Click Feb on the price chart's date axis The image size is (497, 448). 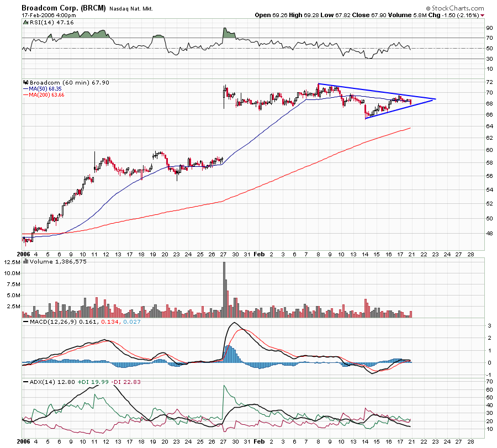click(x=259, y=254)
